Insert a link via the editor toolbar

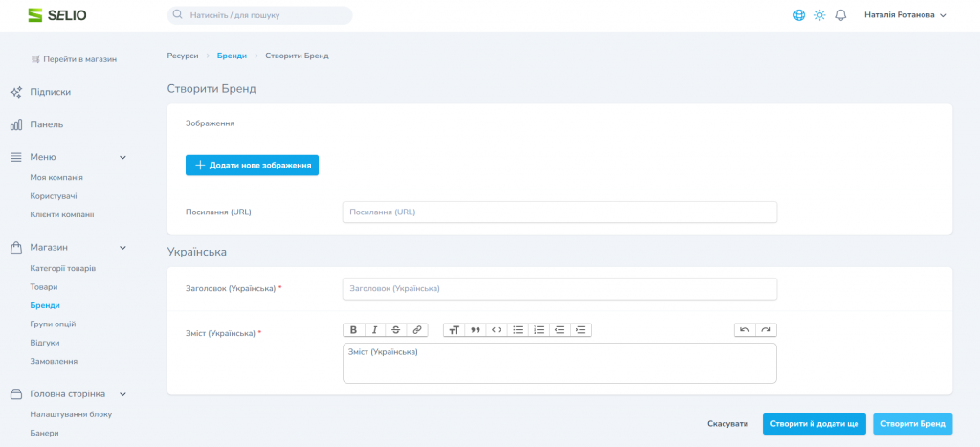[x=416, y=329]
